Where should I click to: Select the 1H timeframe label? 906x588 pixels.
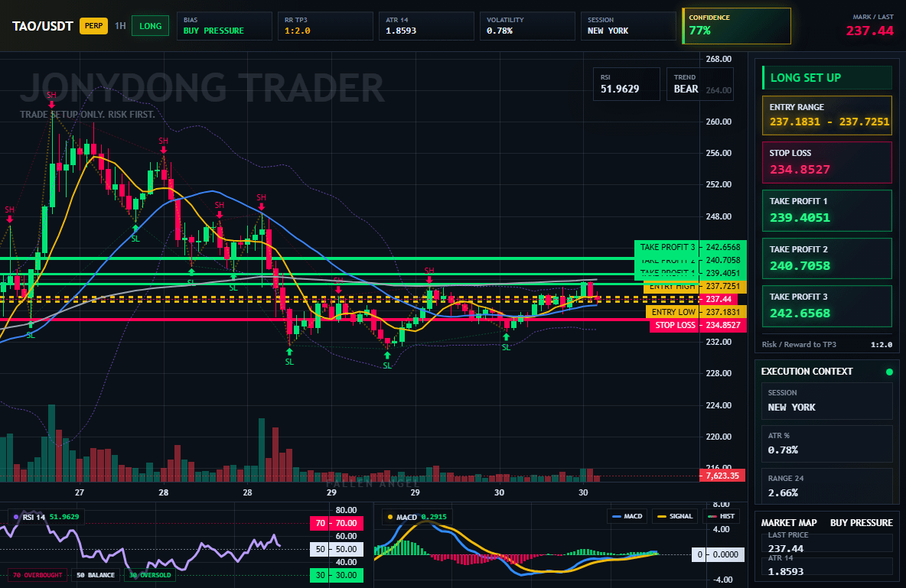(120, 26)
